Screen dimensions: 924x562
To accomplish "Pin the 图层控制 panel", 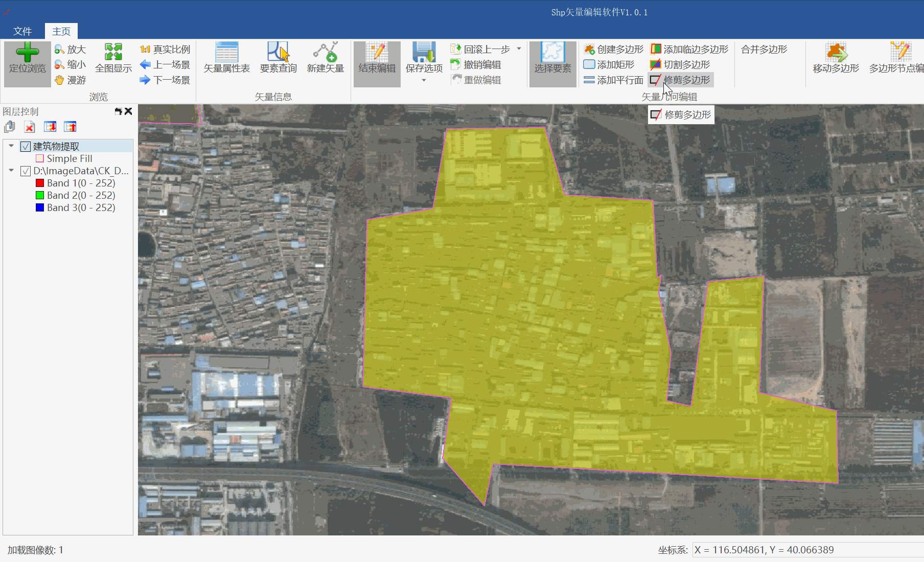I will pyautogui.click(x=119, y=111).
